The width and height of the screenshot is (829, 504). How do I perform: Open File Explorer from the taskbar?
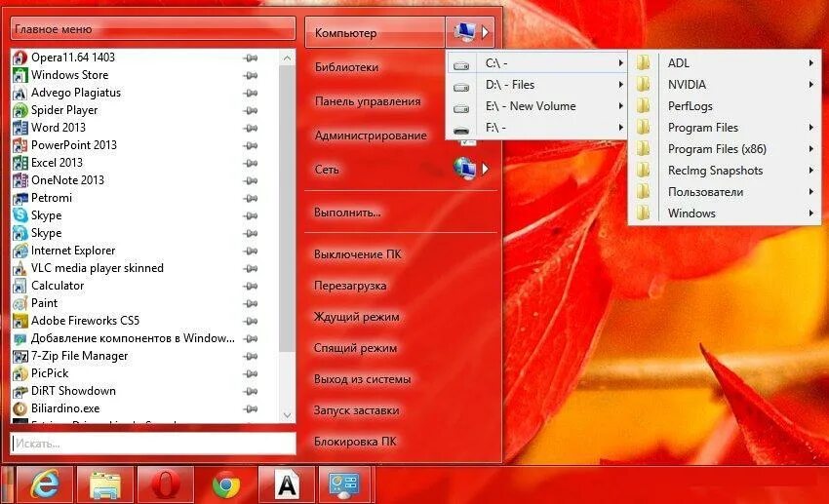coord(105,485)
